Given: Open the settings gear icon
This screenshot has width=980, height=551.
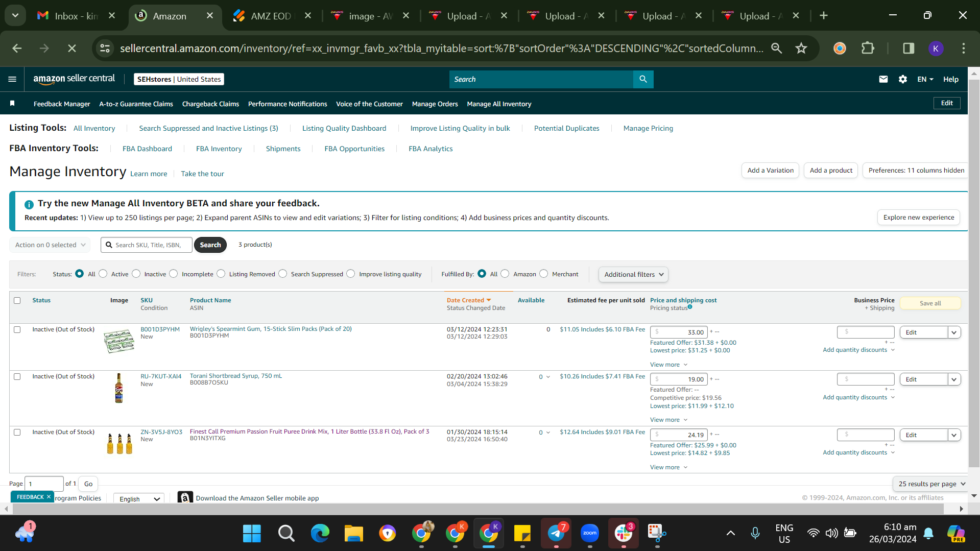Looking at the screenshot, I should coord(903,79).
